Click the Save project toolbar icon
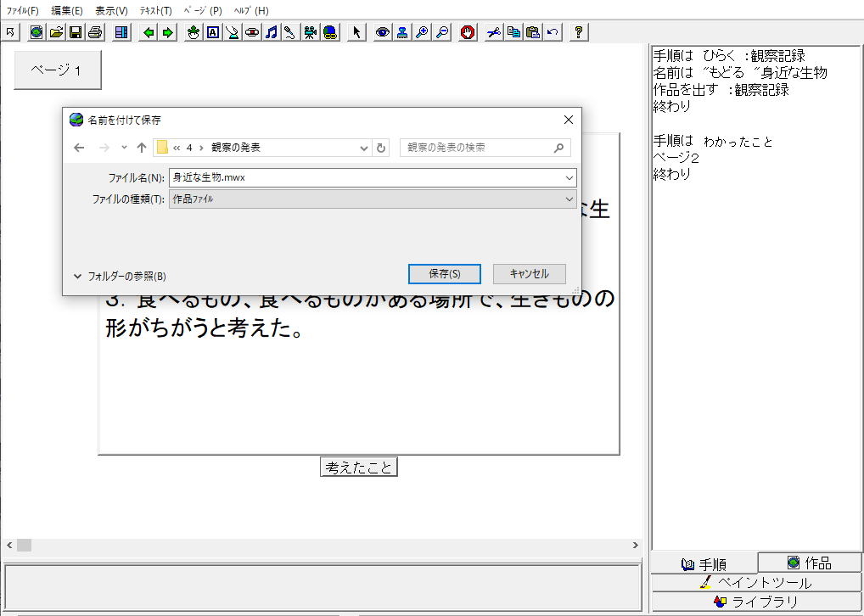 point(76,32)
